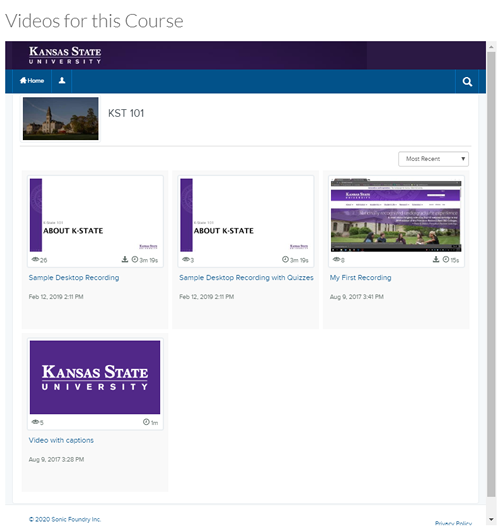Click the vertical scrollbar thumb
500x531 pixels.
491,274
